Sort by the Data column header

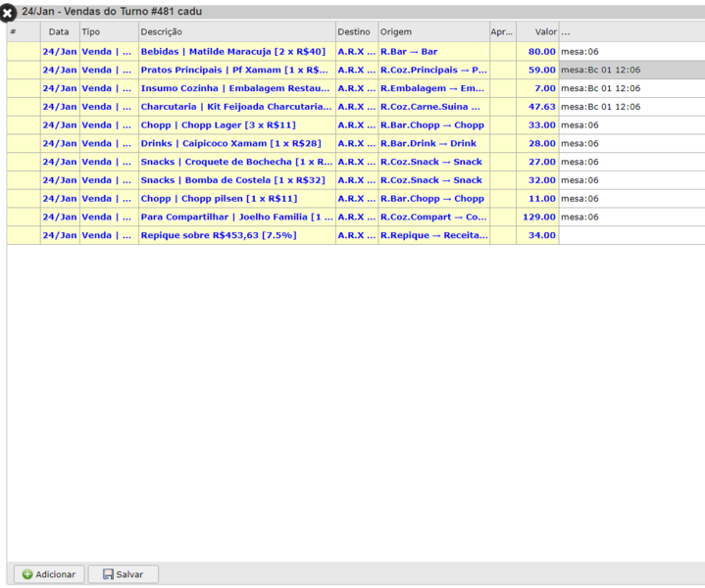(60, 32)
